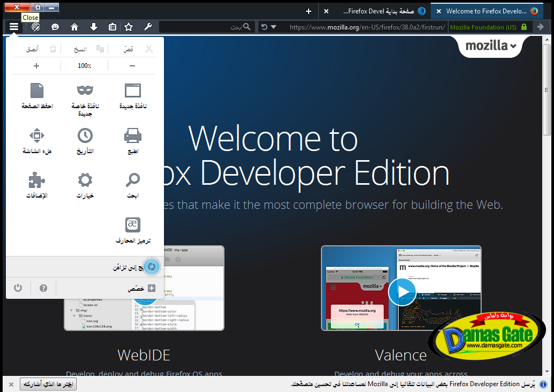Image resolution: width=554 pixels, height=392 pixels.
Task: Click the scrollbar up arrow
Action: pyautogui.click(x=546, y=39)
